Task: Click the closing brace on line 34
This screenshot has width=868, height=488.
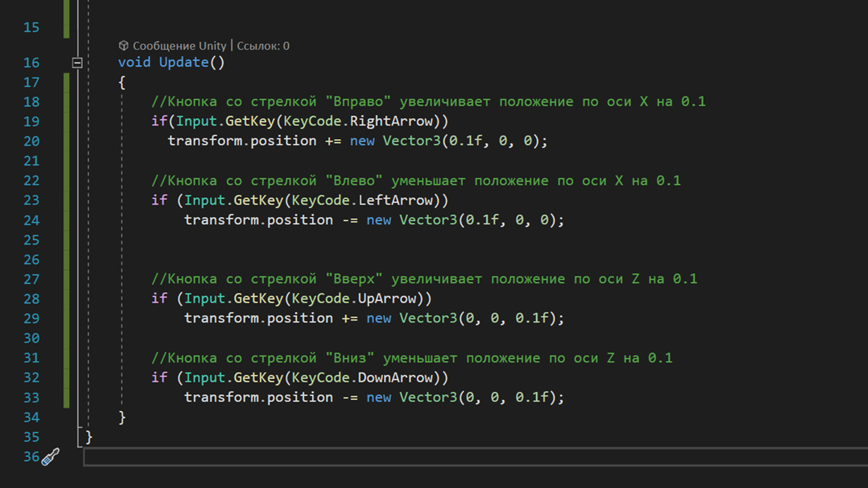Action: [122, 417]
